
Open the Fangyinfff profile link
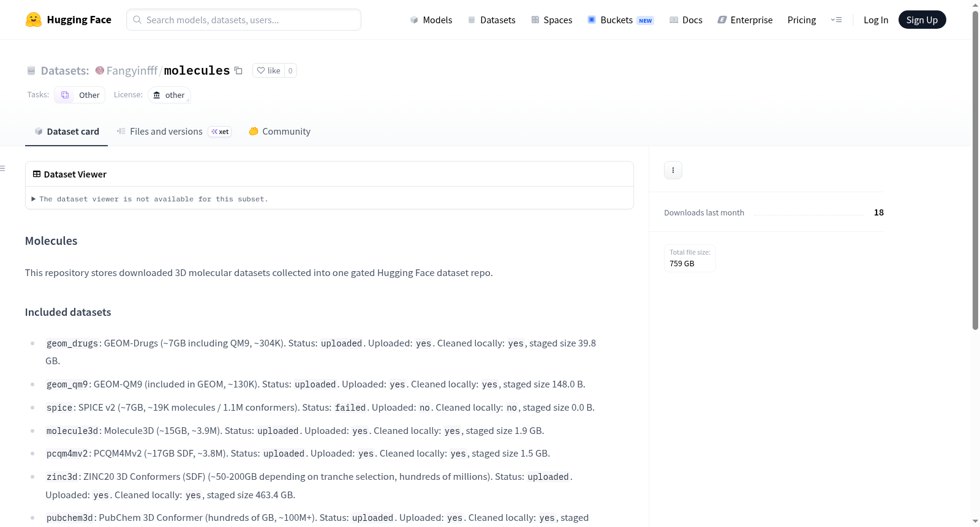132,70
